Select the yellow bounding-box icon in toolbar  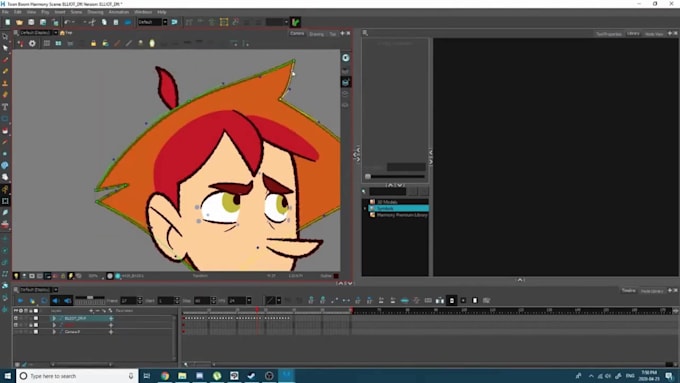click(x=224, y=22)
